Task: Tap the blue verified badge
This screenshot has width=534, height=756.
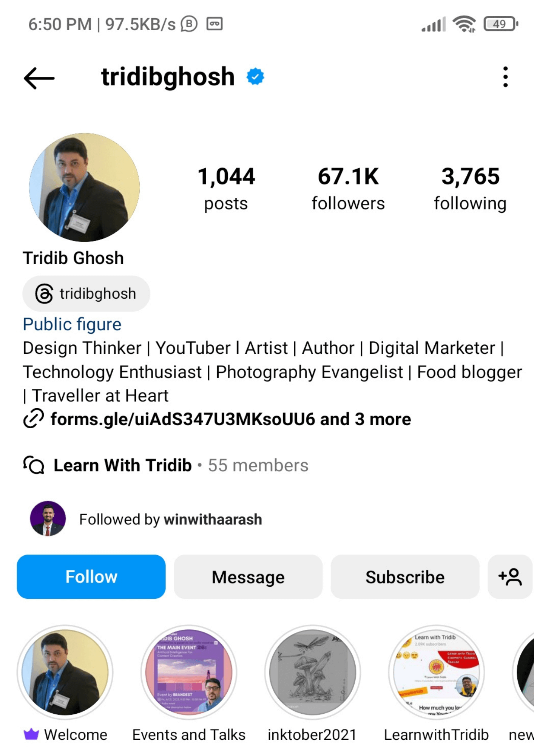Action: [255, 77]
